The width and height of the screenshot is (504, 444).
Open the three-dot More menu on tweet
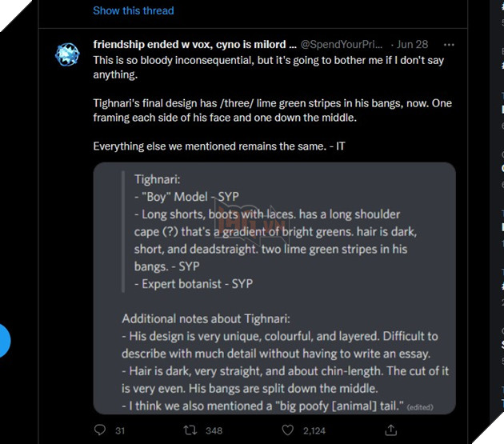(449, 45)
